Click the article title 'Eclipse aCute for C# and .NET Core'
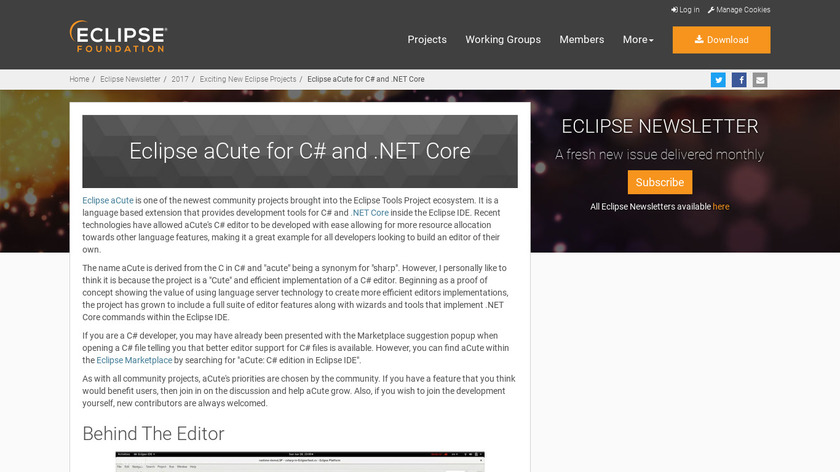Viewport: 840px width, 472px height. click(x=300, y=151)
